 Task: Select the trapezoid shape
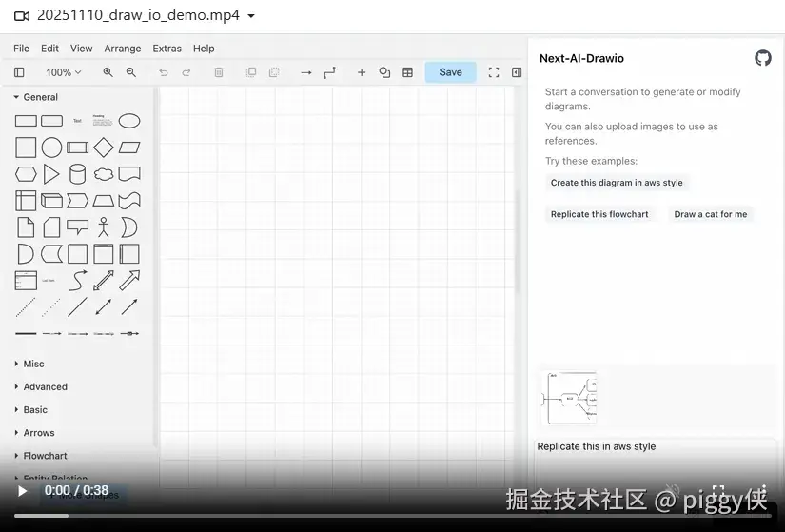point(104,201)
